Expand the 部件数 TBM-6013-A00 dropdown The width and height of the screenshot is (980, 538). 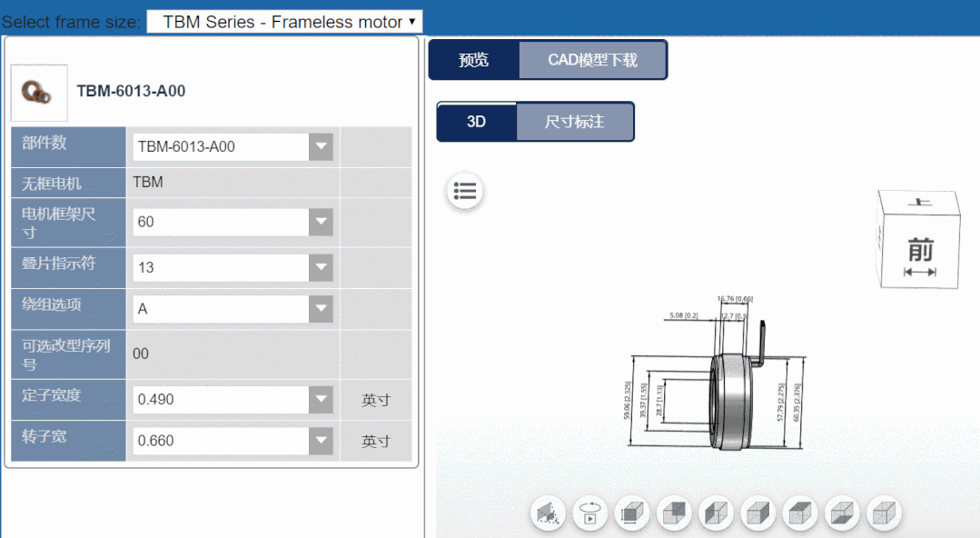[x=321, y=146]
